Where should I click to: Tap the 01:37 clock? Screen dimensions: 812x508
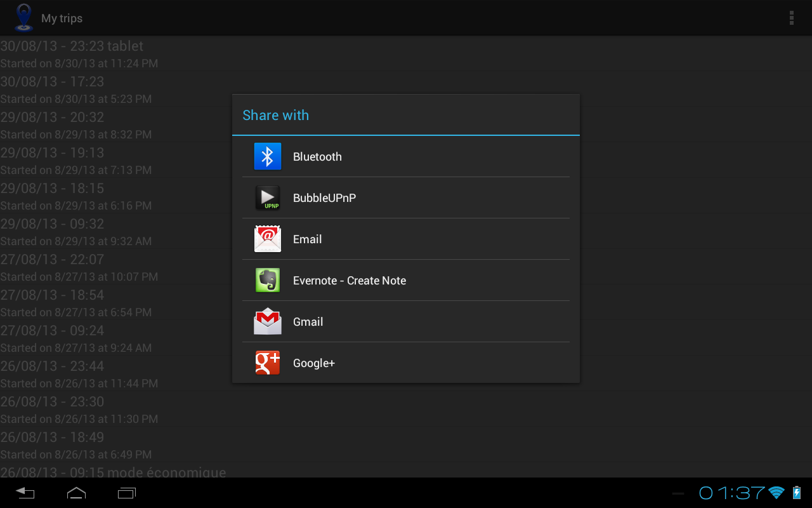click(732, 493)
